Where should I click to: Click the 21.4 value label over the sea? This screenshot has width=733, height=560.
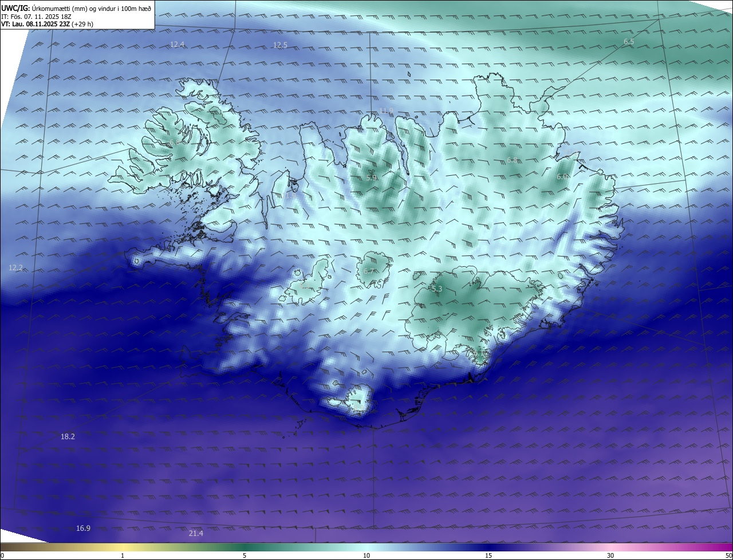click(195, 534)
